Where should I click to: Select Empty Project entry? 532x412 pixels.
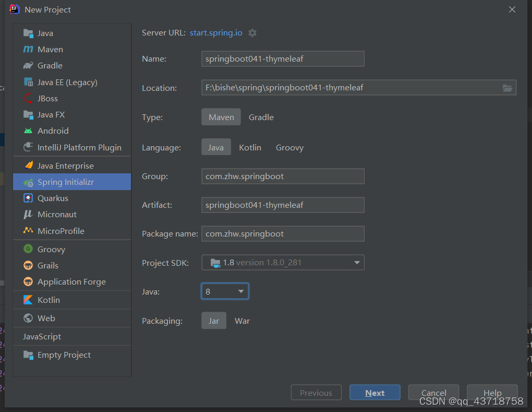tap(72, 355)
